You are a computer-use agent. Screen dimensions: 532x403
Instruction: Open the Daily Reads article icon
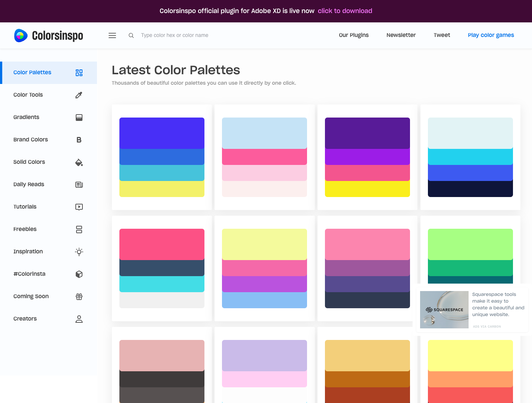pos(79,184)
